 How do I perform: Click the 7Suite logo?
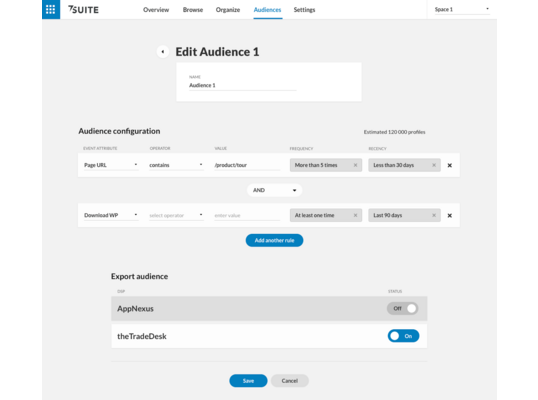(x=83, y=10)
